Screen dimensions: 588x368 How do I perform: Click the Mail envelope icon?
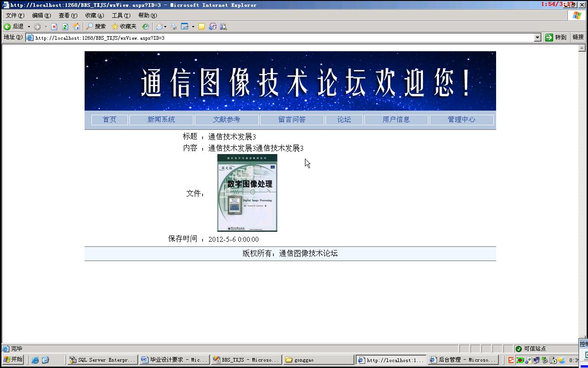coord(159,27)
